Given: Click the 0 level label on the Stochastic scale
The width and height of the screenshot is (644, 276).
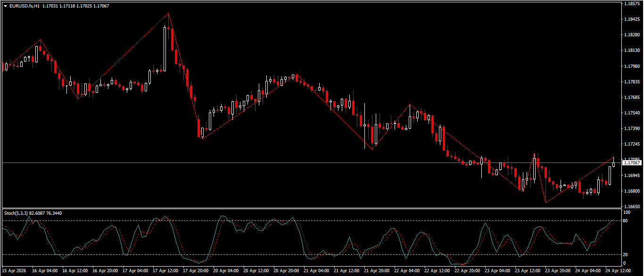Looking at the screenshot, I should point(626,264).
